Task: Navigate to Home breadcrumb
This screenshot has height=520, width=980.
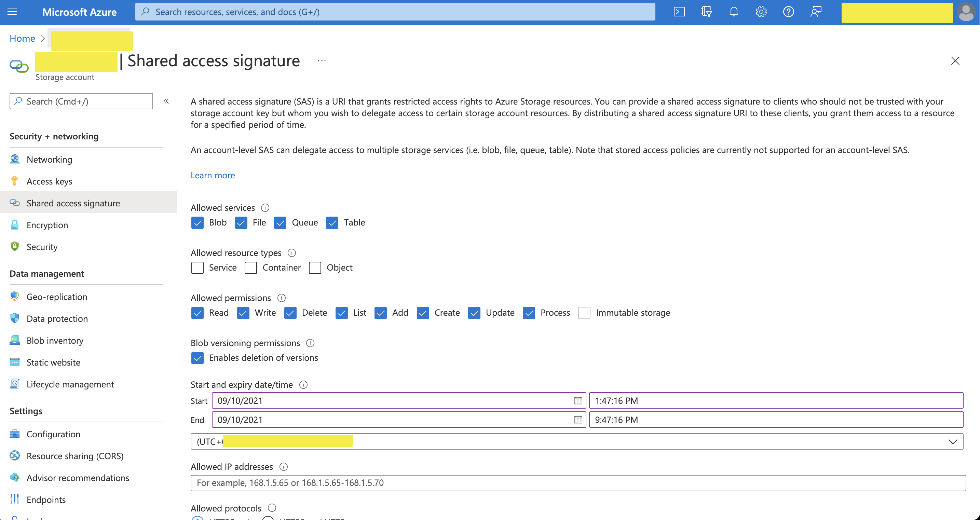Action: pos(23,38)
